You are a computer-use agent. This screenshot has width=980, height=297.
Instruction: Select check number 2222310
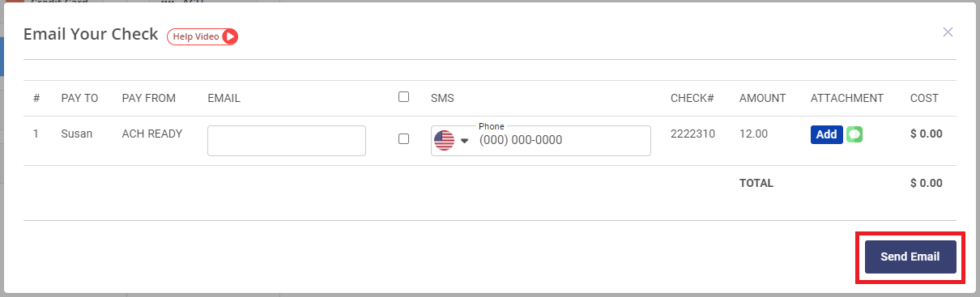tap(692, 134)
